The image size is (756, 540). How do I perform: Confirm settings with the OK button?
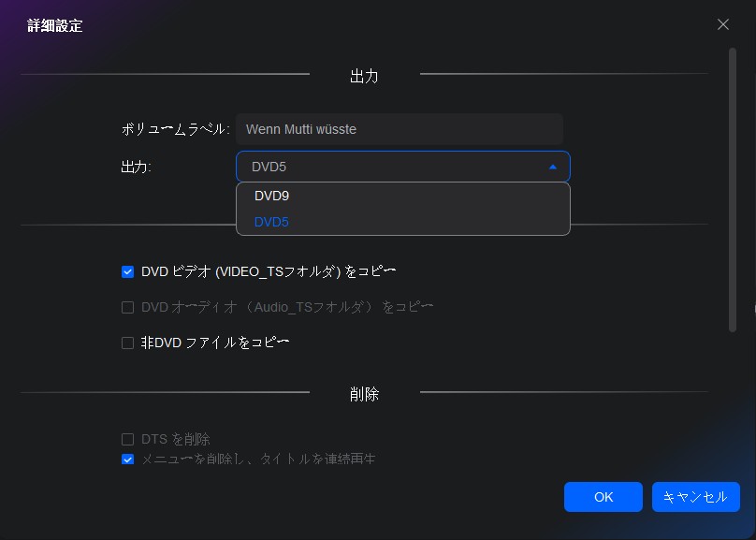click(603, 497)
